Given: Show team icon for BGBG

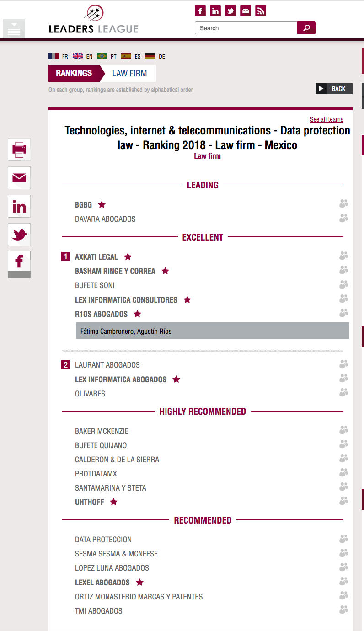Looking at the screenshot, I should coord(343,204).
